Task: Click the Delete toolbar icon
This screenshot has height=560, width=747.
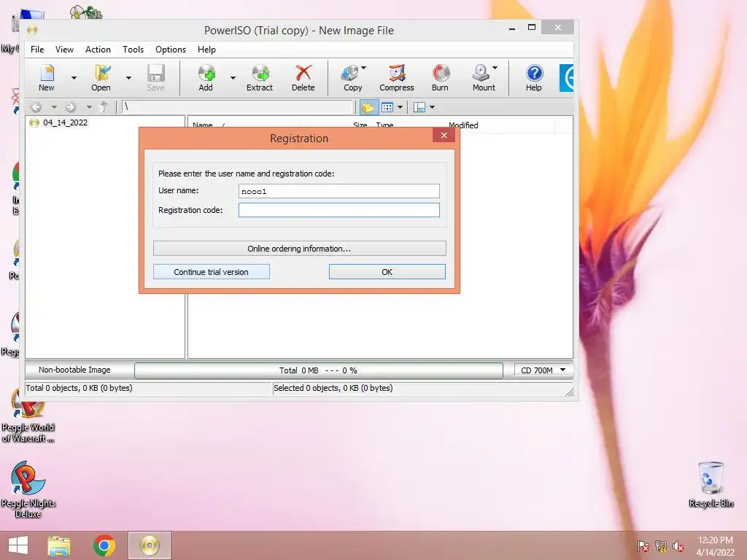Action: click(x=303, y=77)
